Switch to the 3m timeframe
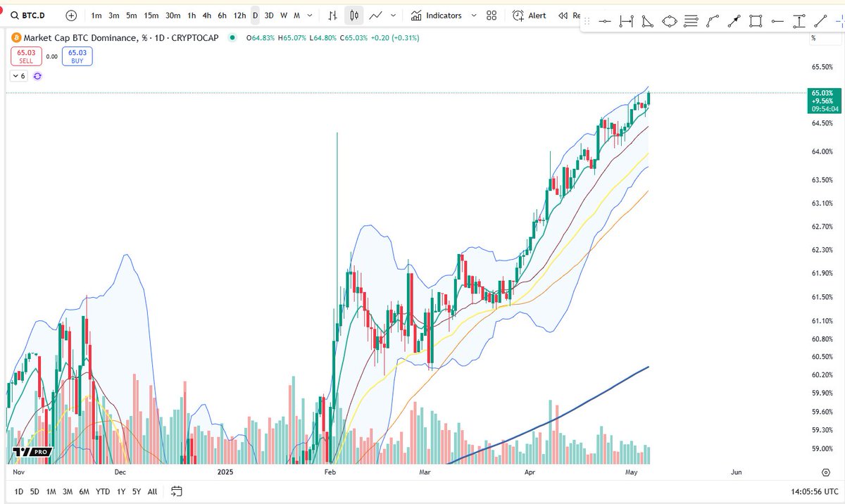Image resolution: width=845 pixels, height=504 pixels. point(114,15)
